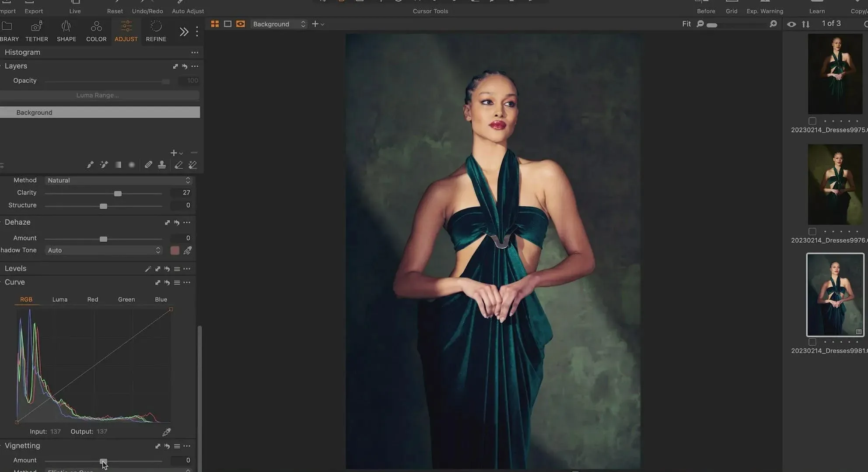Image resolution: width=868 pixels, height=472 pixels.
Task: Switch to the Luma curve tab
Action: tap(60, 299)
